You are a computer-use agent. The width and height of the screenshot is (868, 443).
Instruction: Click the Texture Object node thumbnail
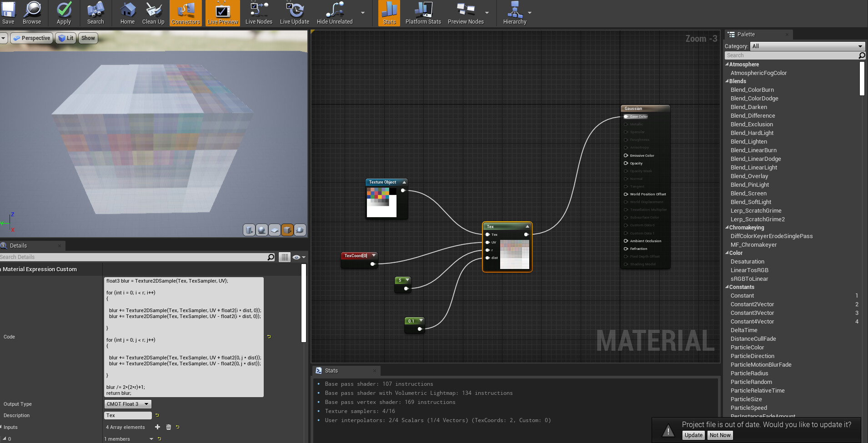tap(381, 202)
